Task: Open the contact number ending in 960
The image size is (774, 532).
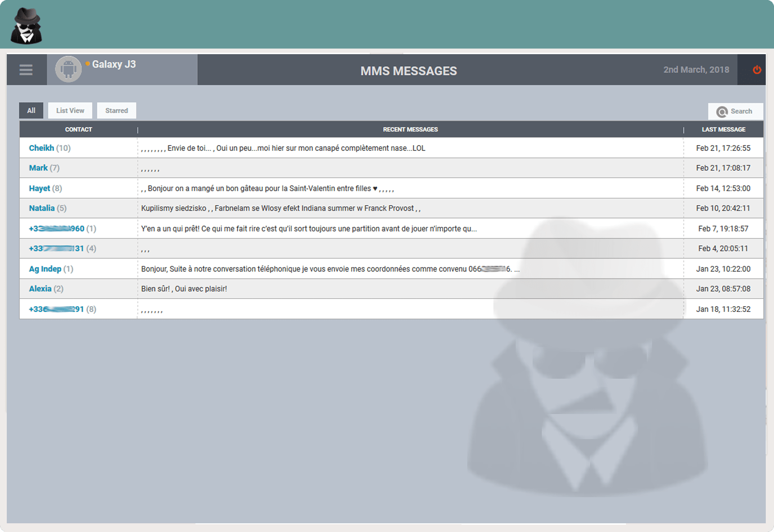Action: (x=57, y=228)
